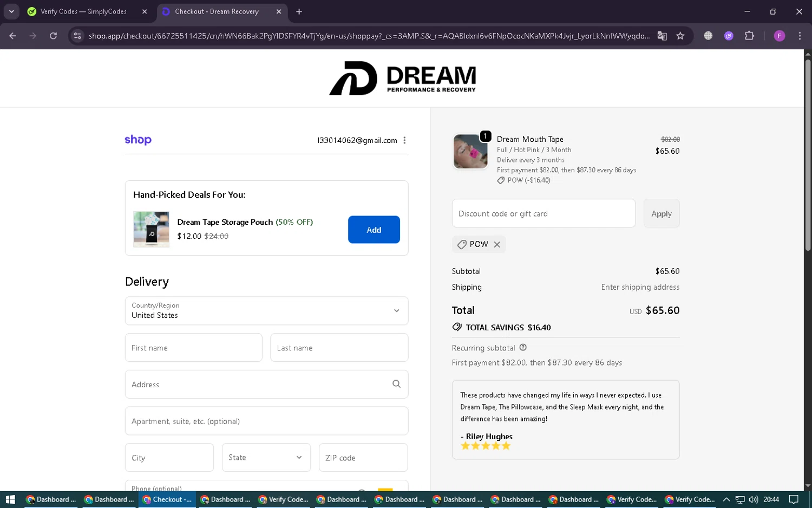Click the Dream Tape Storage Pouch thumbnail
This screenshot has width=812, height=508.
(151, 229)
